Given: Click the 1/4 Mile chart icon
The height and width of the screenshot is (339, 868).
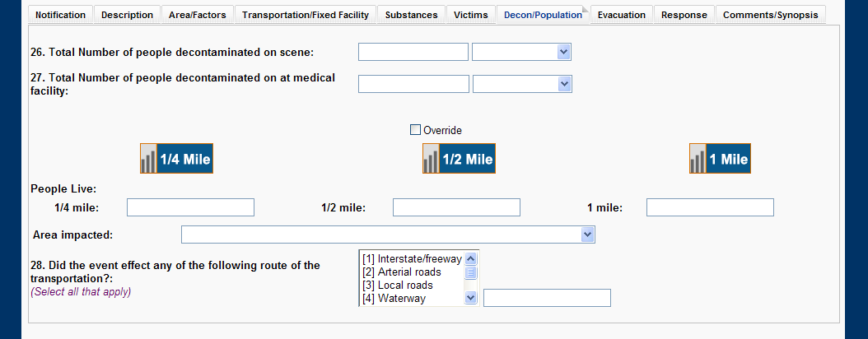Looking at the screenshot, I should pos(176,159).
